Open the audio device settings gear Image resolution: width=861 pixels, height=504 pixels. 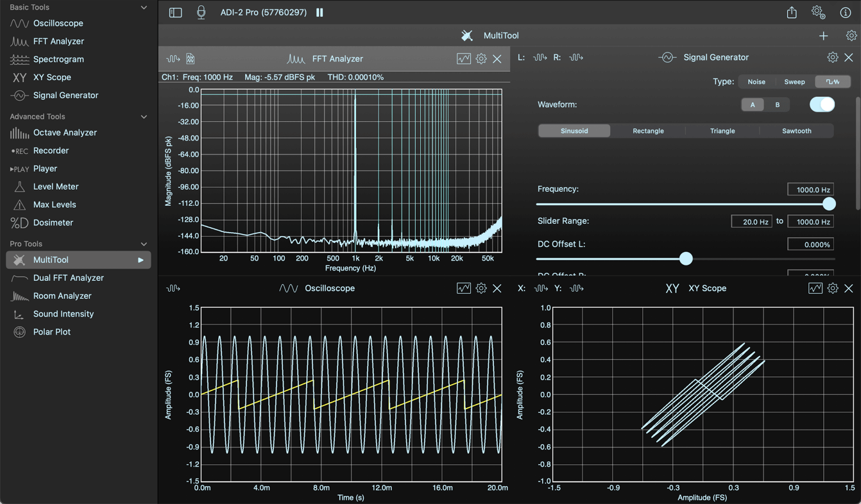point(818,12)
